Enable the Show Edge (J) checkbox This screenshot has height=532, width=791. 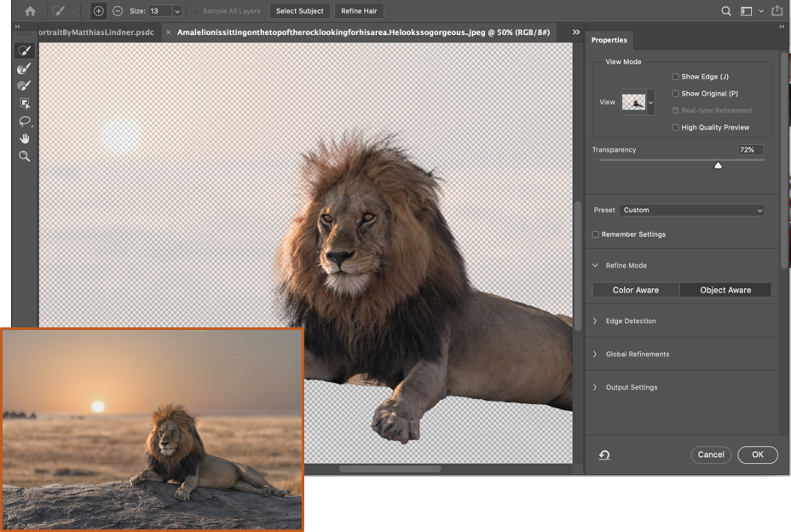[676, 77]
